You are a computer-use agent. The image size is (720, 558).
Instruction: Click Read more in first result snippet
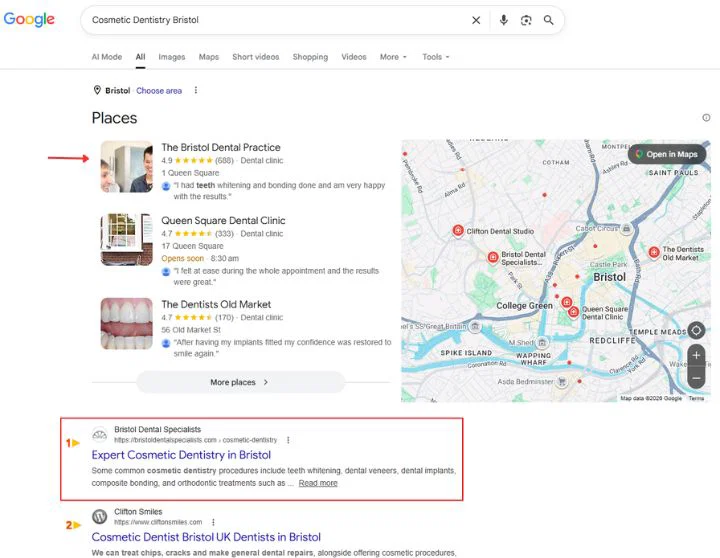tap(318, 483)
